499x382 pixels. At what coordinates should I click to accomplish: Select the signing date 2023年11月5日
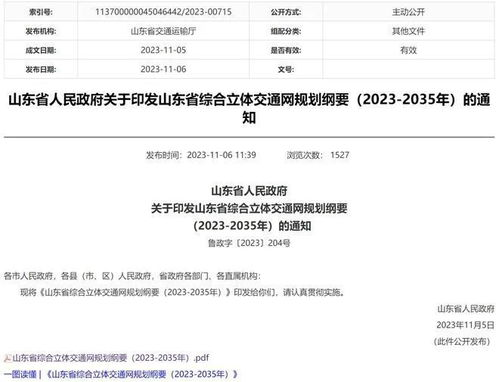[x=465, y=325]
